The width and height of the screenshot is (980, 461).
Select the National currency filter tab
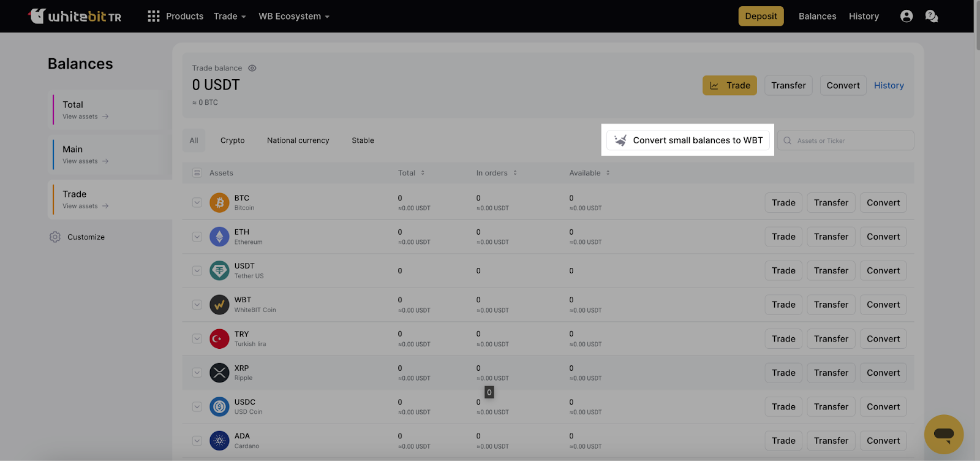(298, 140)
